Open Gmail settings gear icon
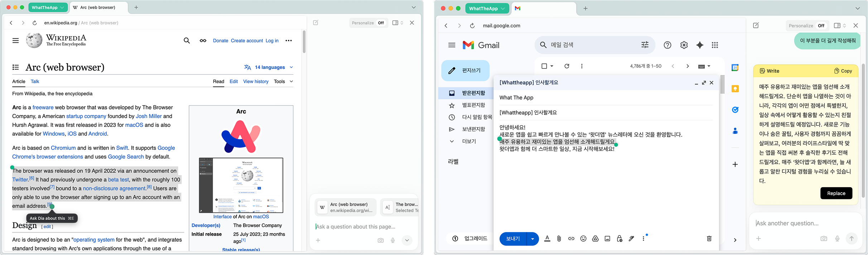 [684, 45]
